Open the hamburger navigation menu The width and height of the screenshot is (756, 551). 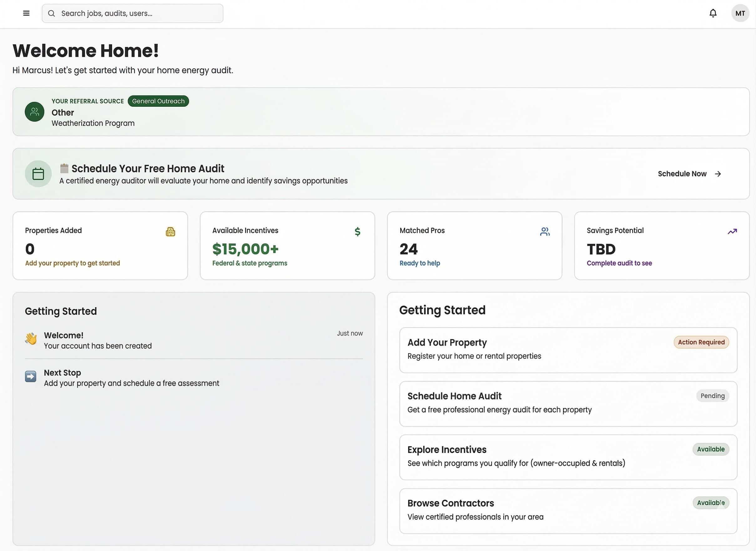click(26, 13)
